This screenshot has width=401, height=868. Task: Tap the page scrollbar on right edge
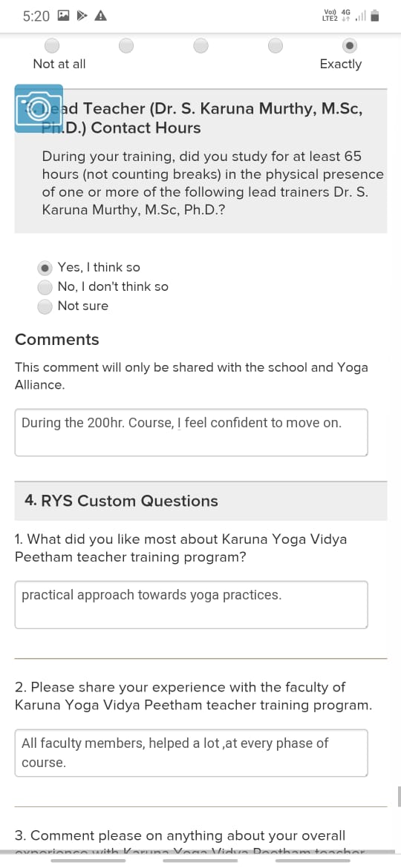[399, 796]
